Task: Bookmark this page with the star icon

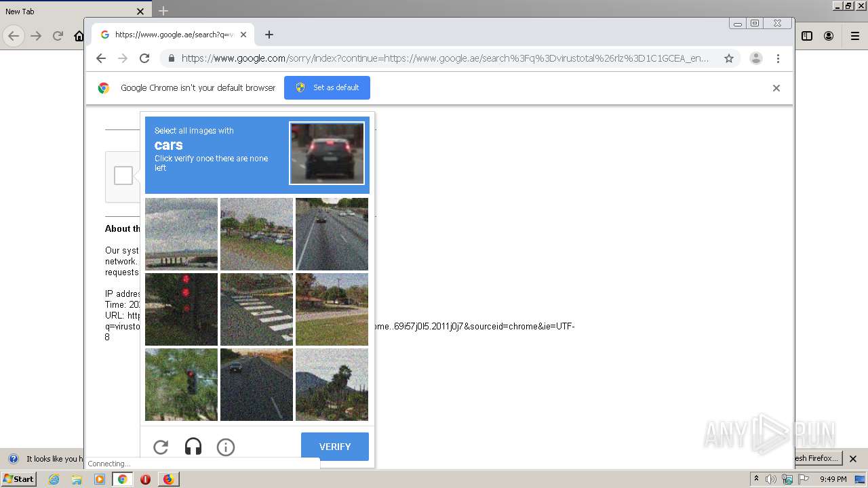Action: 729,58
